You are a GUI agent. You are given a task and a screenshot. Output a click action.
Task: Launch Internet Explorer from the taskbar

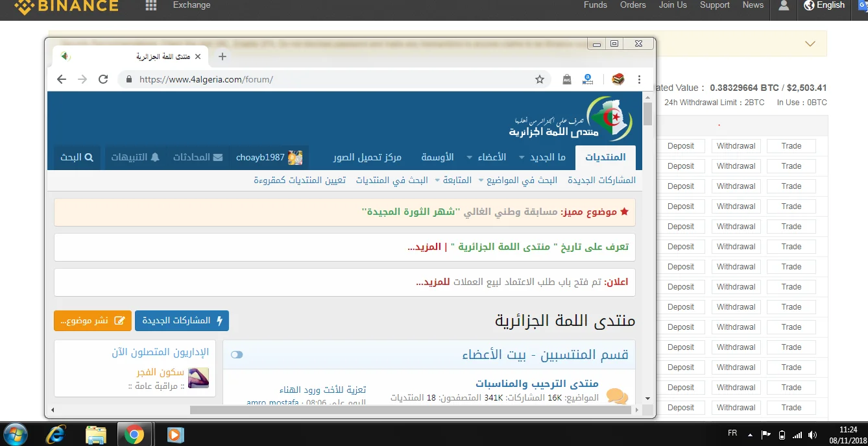pos(55,434)
